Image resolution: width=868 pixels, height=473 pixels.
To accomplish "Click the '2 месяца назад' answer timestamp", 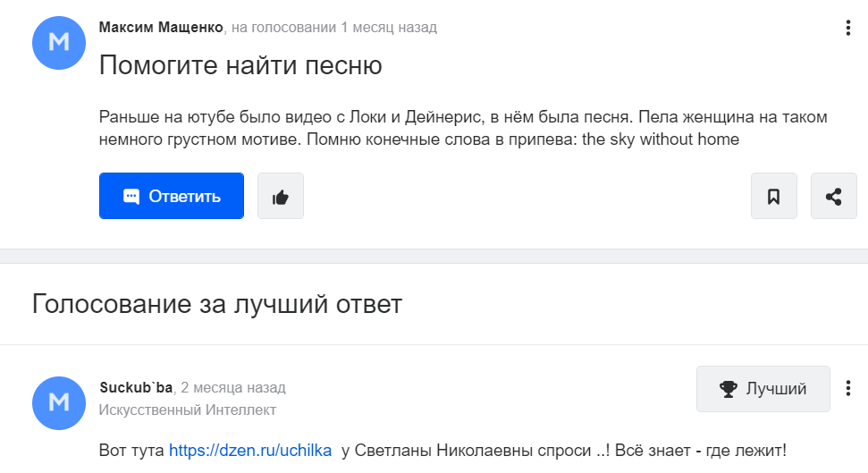I will pos(233,387).
